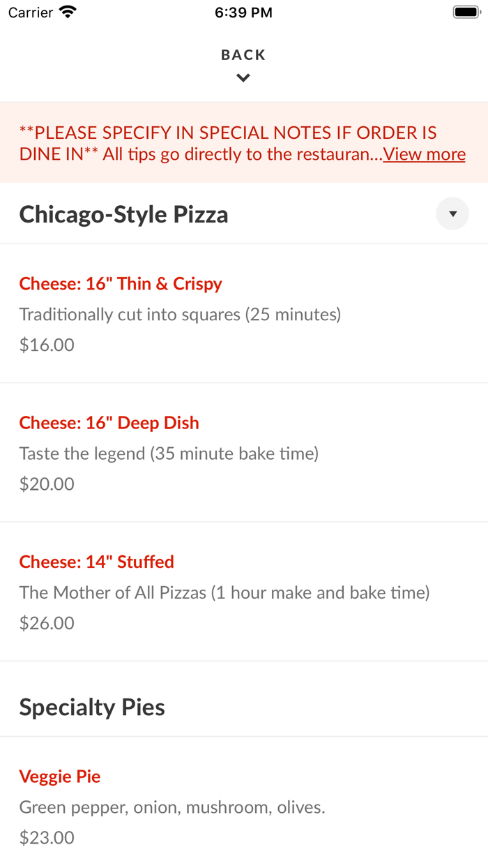The image size is (488, 868).
Task: Collapse the BACK navigation dropdown
Action: [x=243, y=77]
